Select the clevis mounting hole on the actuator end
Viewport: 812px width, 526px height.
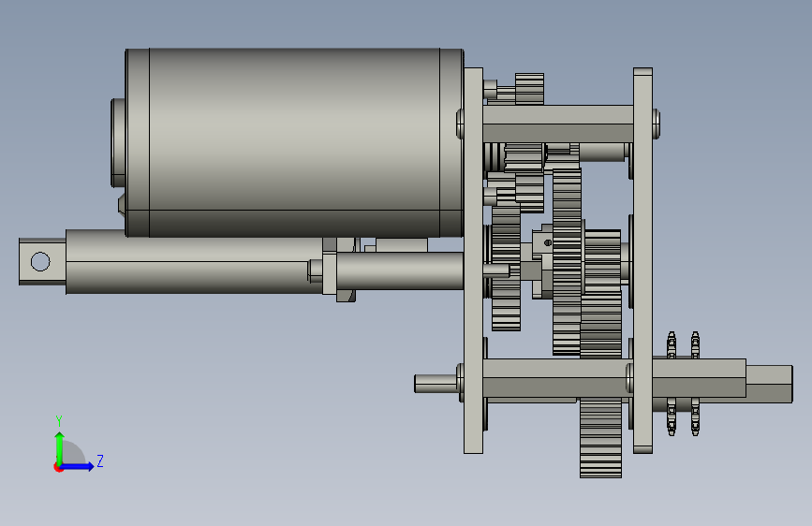pos(40,261)
